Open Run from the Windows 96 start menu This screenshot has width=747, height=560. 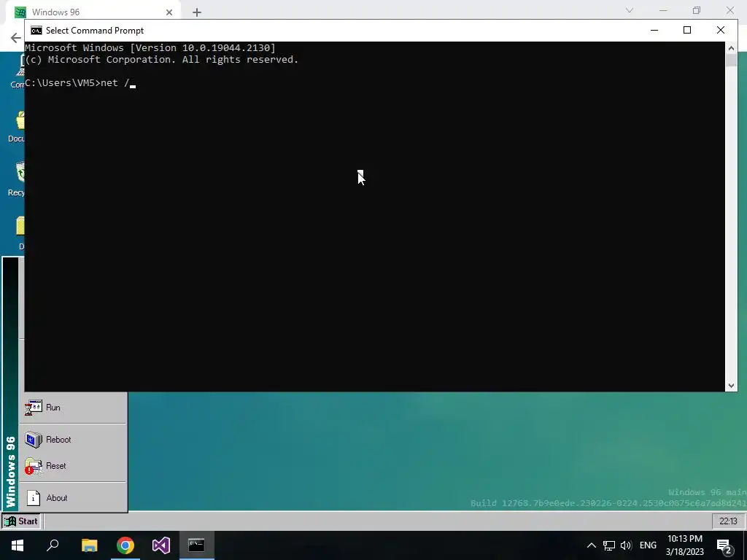click(x=73, y=408)
